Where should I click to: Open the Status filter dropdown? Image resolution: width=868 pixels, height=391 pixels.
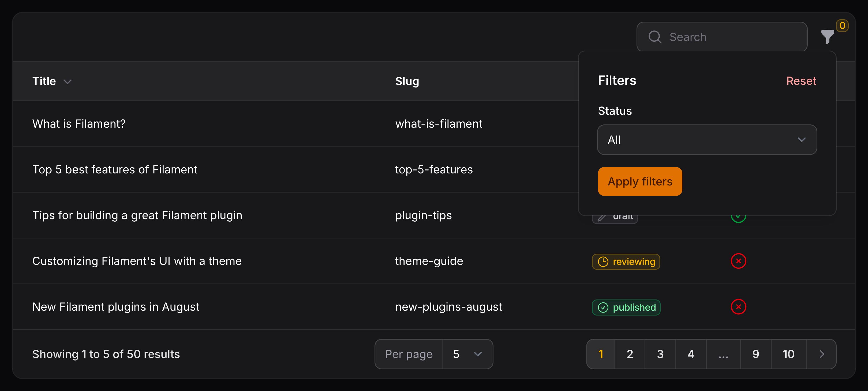(x=707, y=140)
